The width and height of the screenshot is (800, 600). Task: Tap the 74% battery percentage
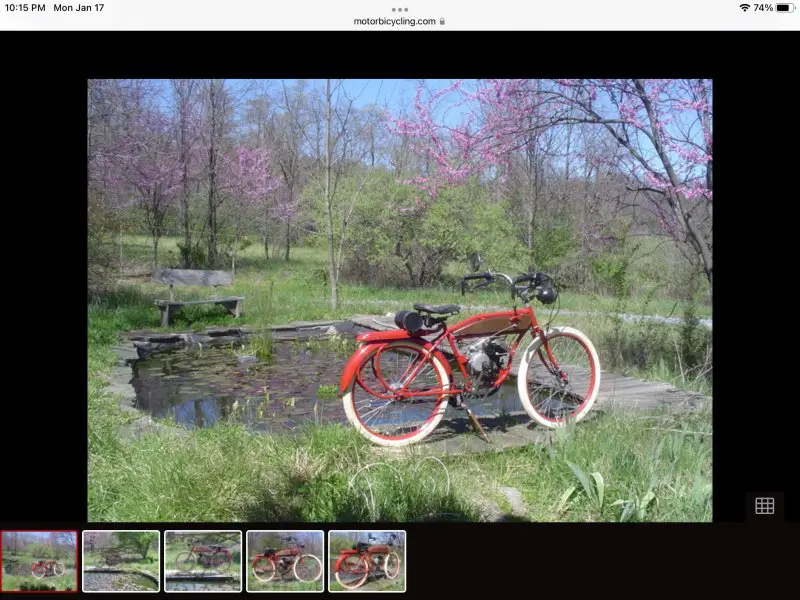point(763,8)
